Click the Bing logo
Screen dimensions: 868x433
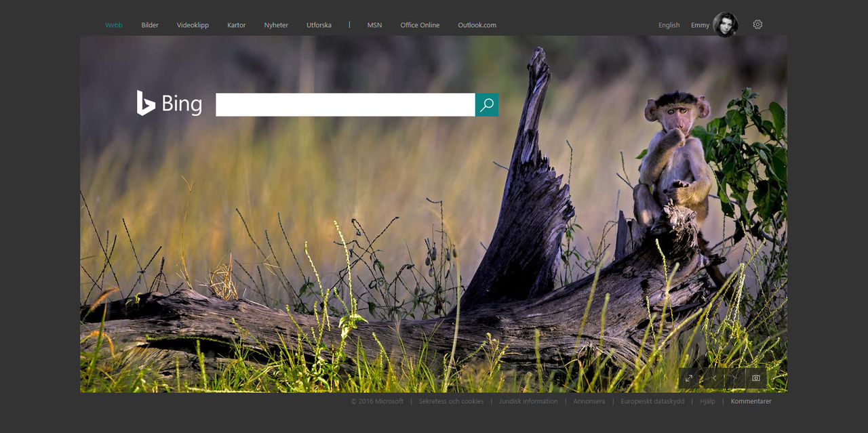pos(170,104)
